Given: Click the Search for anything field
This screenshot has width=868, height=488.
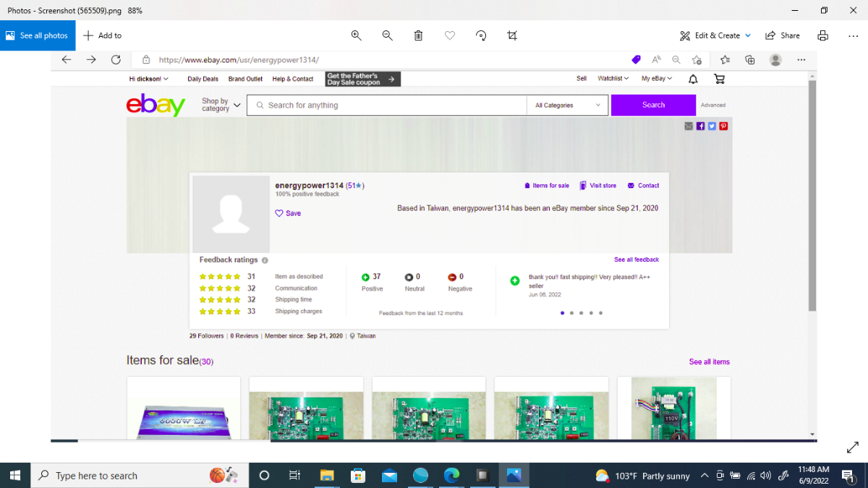Looking at the screenshot, I should [387, 105].
